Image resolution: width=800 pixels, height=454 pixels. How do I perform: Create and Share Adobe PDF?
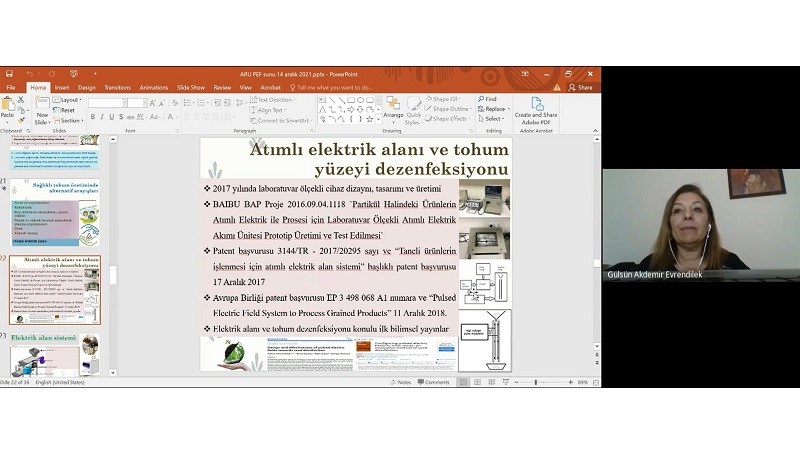(536, 111)
